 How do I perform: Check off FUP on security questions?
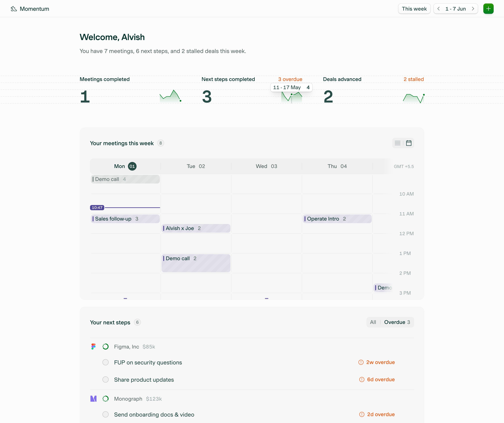(106, 362)
